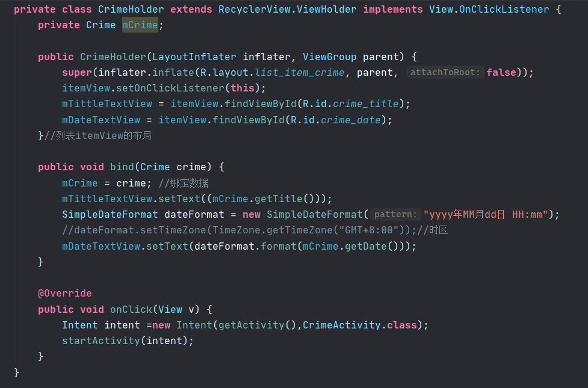Screen dimensions: 588x388
Task: Click the findViewById call on the crime_title line
Action: point(261,104)
